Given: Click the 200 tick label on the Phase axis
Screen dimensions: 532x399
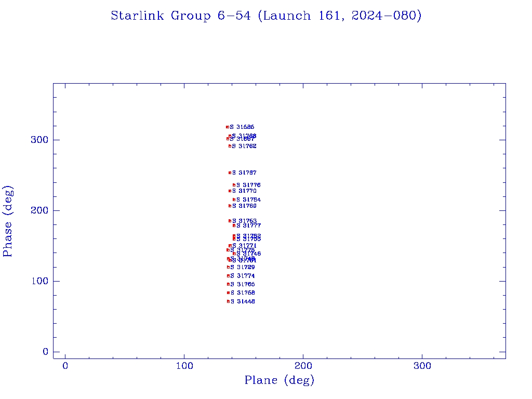Looking at the screenshot, I should tap(39, 210).
